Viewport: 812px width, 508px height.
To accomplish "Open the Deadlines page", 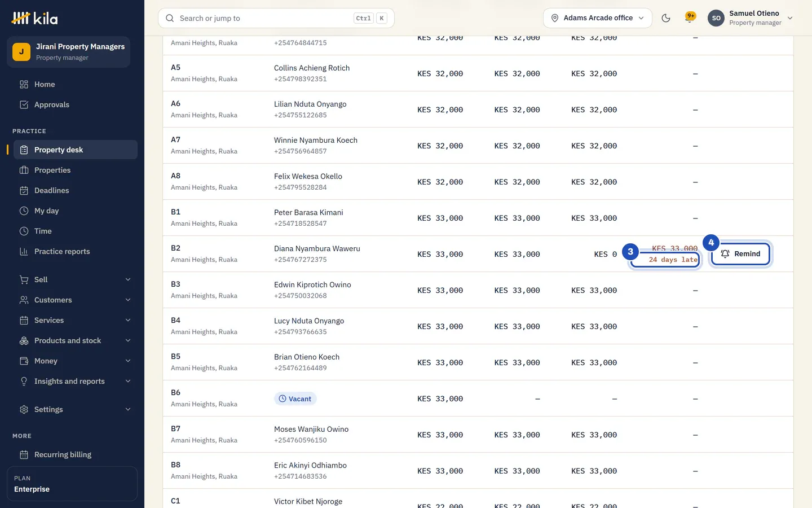I will pos(76,191).
